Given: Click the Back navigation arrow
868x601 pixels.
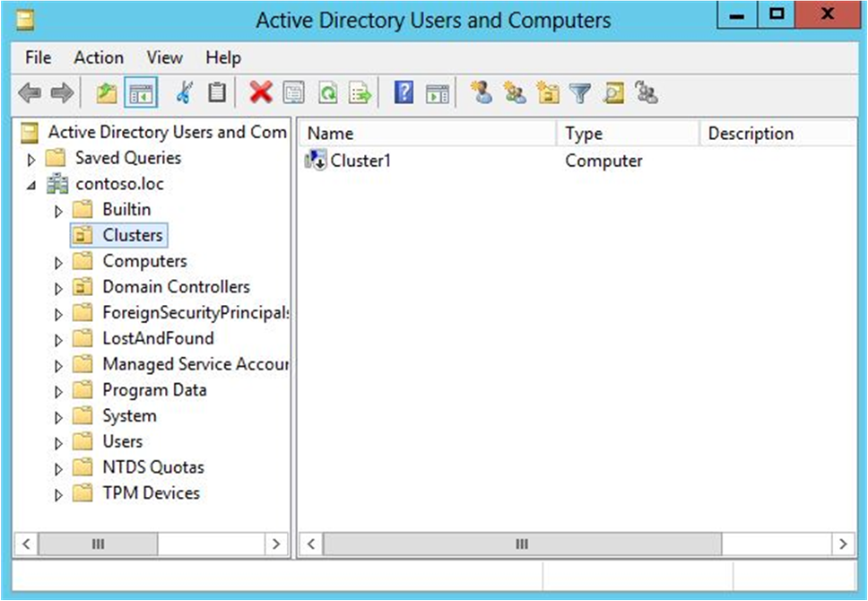Looking at the screenshot, I should pyautogui.click(x=29, y=91).
